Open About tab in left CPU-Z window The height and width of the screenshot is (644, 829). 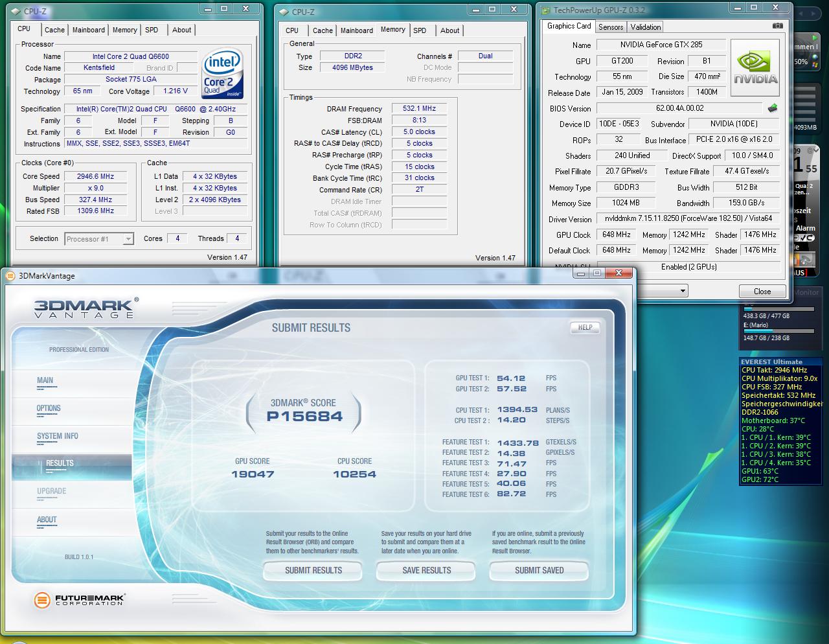point(181,30)
